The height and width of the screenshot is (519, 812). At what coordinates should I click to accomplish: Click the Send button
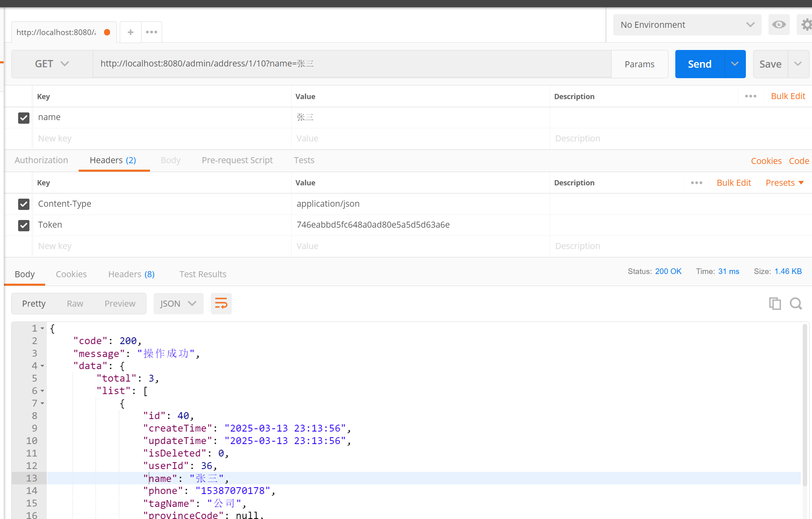click(700, 64)
